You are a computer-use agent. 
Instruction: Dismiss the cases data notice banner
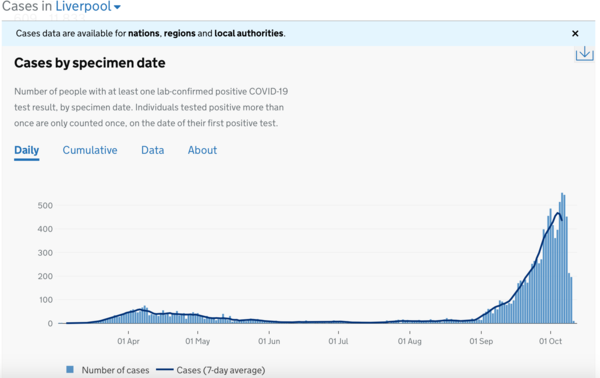(x=575, y=34)
